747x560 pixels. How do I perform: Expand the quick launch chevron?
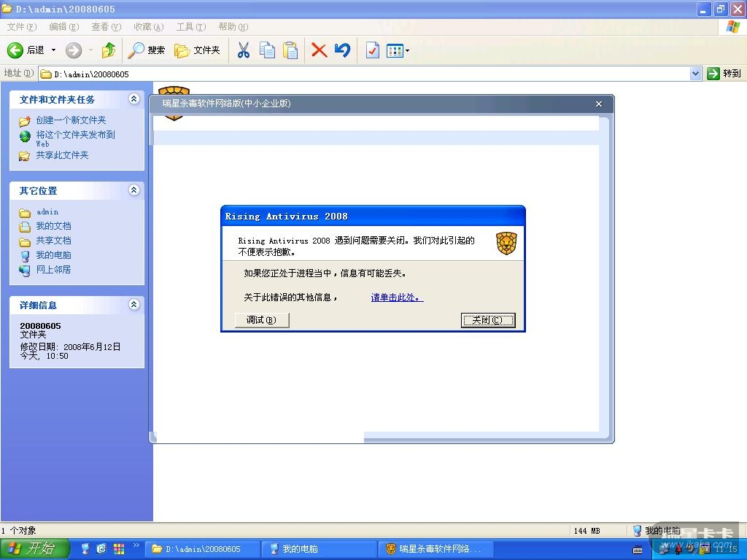tap(136, 545)
